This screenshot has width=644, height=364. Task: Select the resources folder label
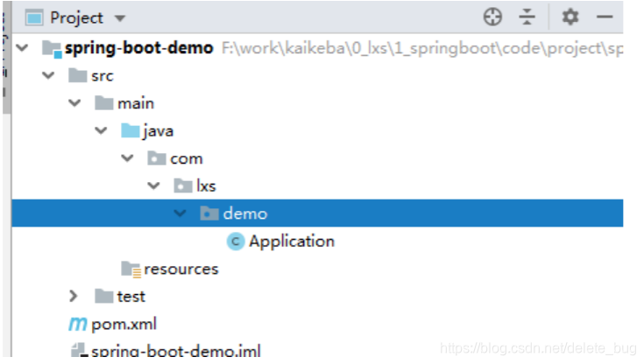coord(181,269)
